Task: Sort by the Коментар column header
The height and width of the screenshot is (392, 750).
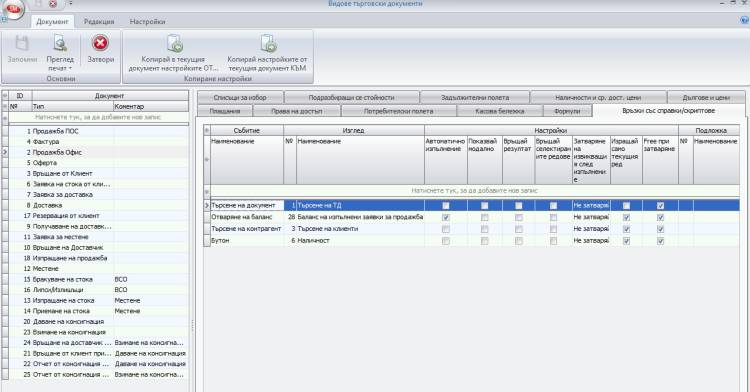Action: pos(151,107)
